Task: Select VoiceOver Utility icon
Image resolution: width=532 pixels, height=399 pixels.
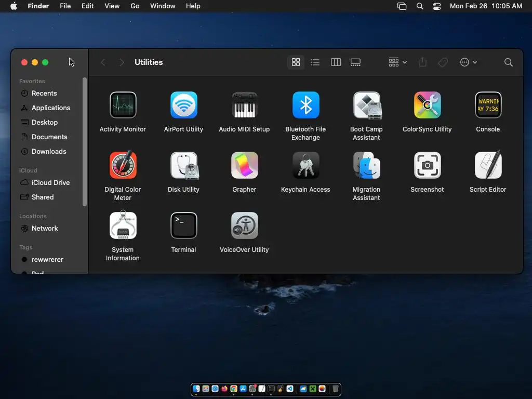Action: click(x=244, y=225)
